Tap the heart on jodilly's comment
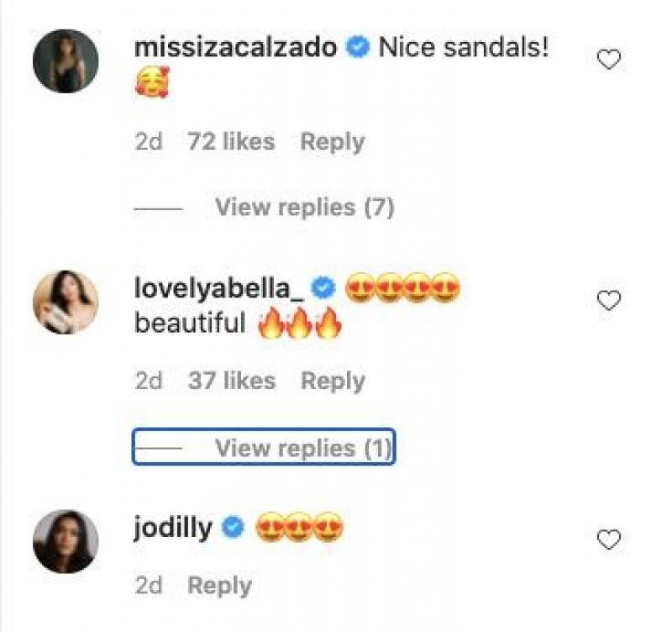The image size is (672, 632). coord(608,540)
